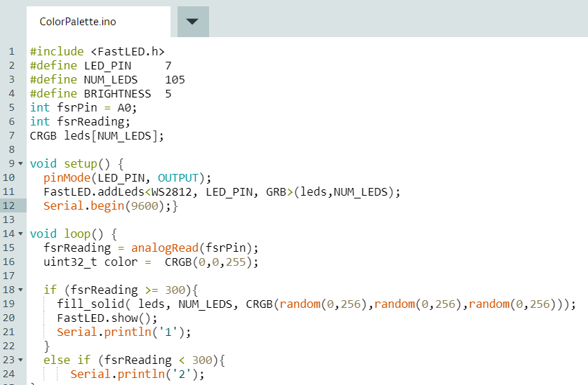Click 'CRGB(0,0,255);' on line 16
The width and height of the screenshot is (588, 385).
(x=212, y=262)
